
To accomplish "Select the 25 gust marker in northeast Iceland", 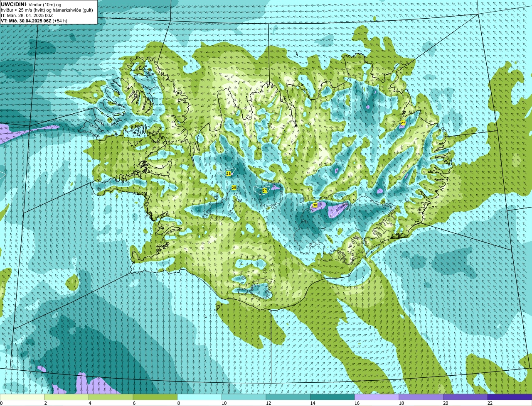I will point(403,123).
